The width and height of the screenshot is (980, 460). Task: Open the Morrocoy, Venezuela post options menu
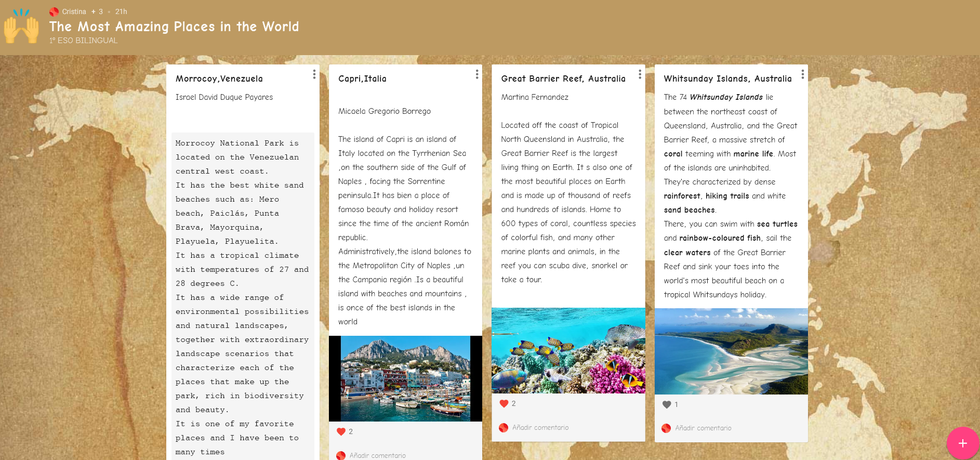click(x=314, y=74)
